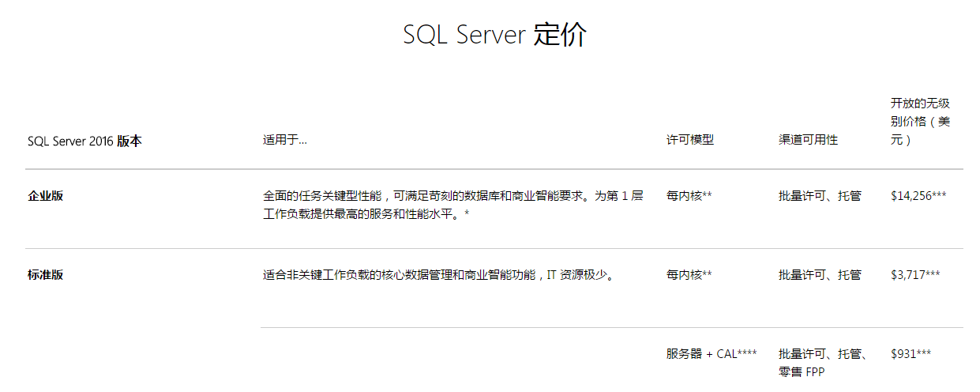Click the 适用于... column header

284,140
